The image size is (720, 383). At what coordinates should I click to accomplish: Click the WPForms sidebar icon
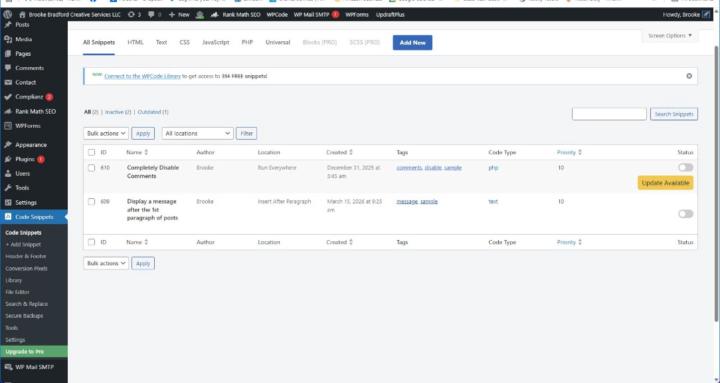coord(8,126)
